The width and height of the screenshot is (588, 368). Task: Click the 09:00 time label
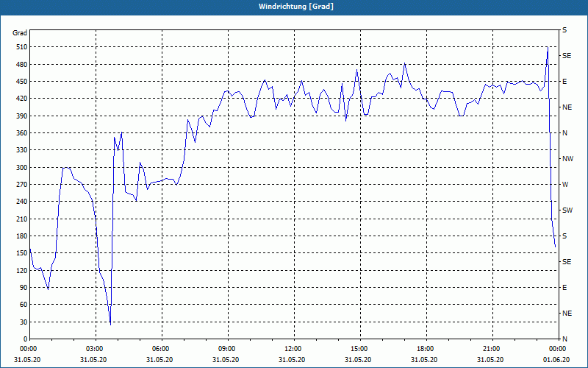click(228, 349)
